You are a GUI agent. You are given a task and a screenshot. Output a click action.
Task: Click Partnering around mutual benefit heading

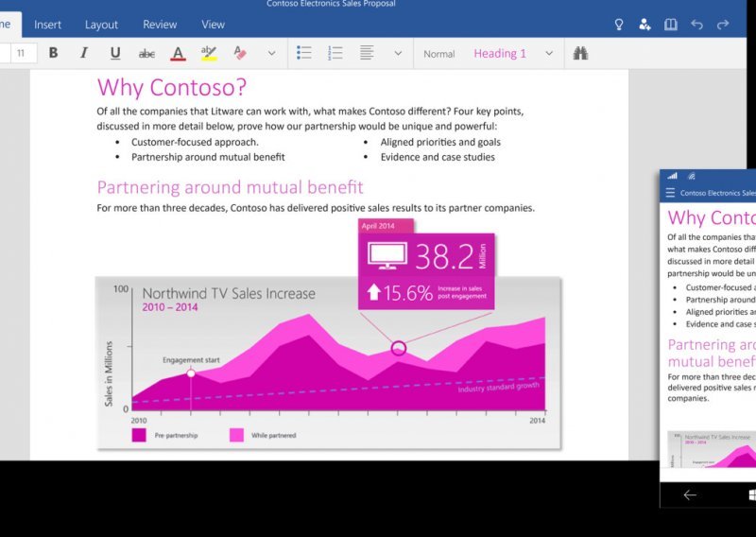click(230, 187)
